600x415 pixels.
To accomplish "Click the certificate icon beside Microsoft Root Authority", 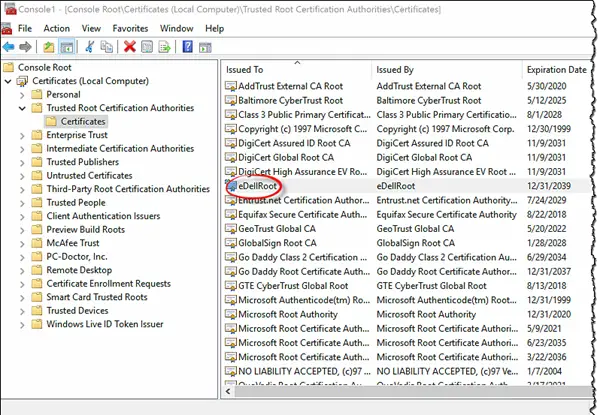I will pos(231,314).
